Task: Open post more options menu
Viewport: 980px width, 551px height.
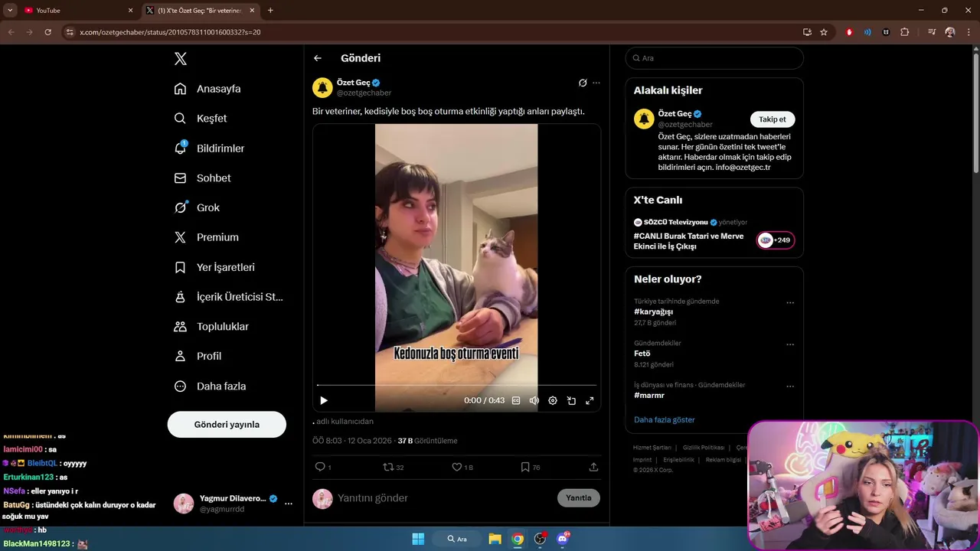Action: tap(596, 83)
